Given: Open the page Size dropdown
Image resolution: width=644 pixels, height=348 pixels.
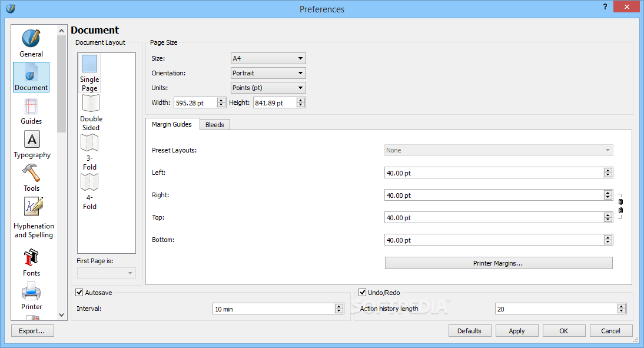Looking at the screenshot, I should tap(268, 58).
